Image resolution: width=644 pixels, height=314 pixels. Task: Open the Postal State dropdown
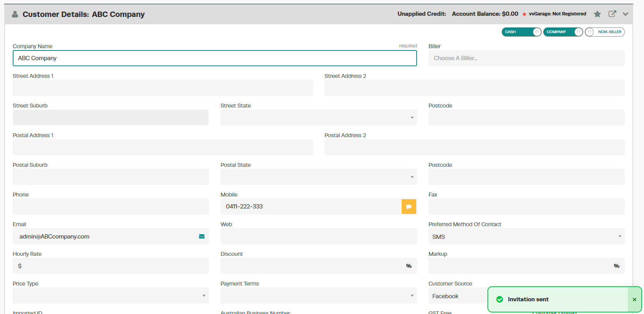point(319,177)
